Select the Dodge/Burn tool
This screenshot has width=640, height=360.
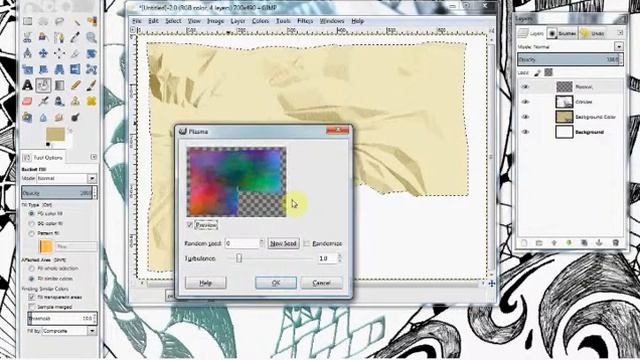click(x=76, y=118)
